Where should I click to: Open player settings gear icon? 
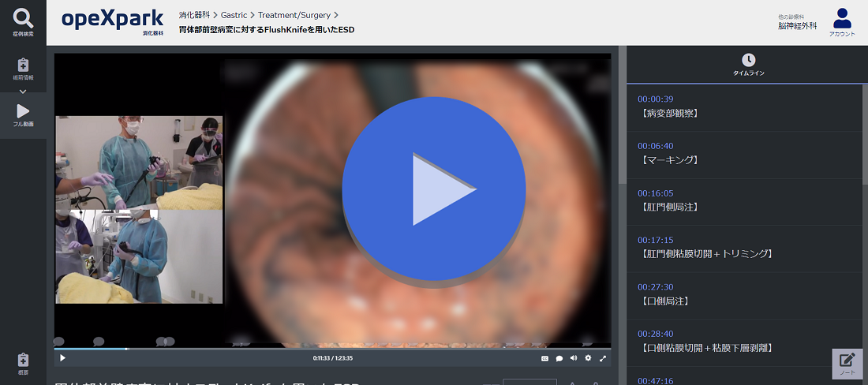(588, 358)
